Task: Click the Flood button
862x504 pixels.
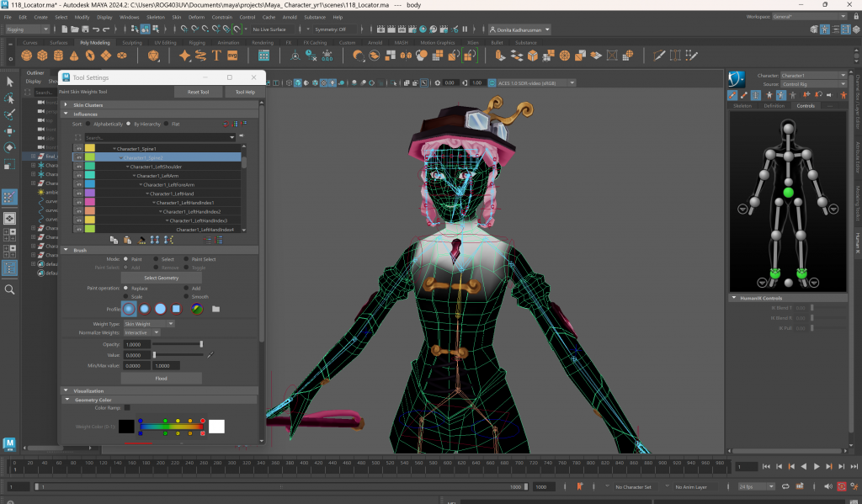Action: point(161,378)
